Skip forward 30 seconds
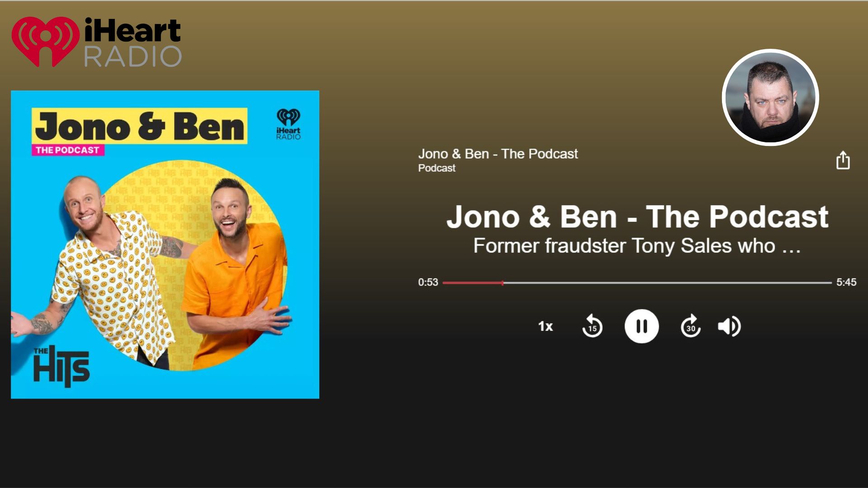The image size is (868, 488). [x=691, y=326]
